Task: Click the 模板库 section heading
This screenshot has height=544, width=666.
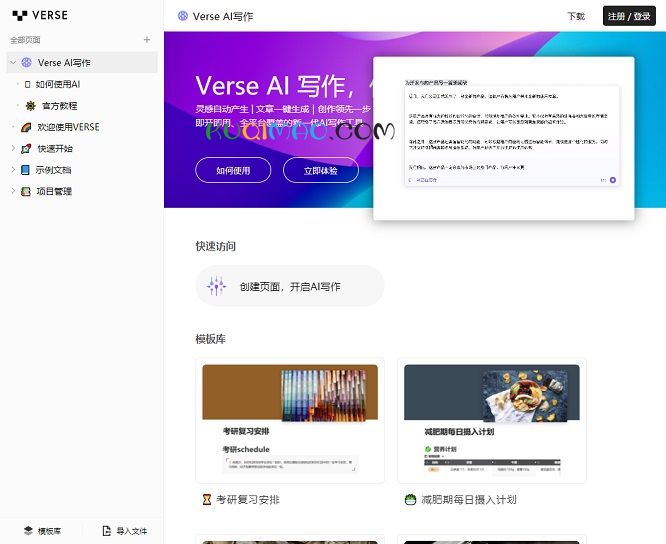Action: pyautogui.click(x=210, y=339)
